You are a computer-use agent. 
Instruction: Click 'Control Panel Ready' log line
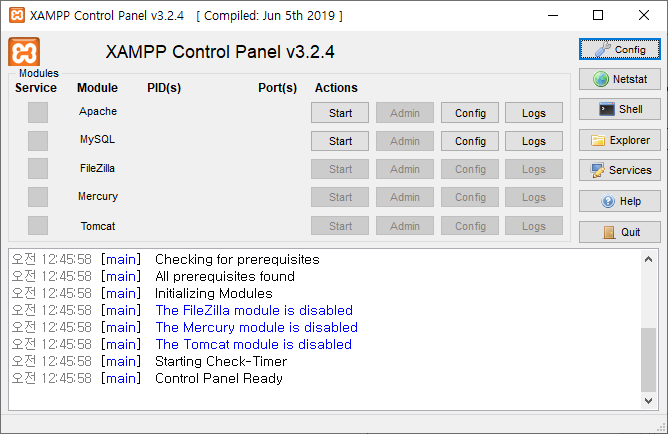(x=219, y=379)
